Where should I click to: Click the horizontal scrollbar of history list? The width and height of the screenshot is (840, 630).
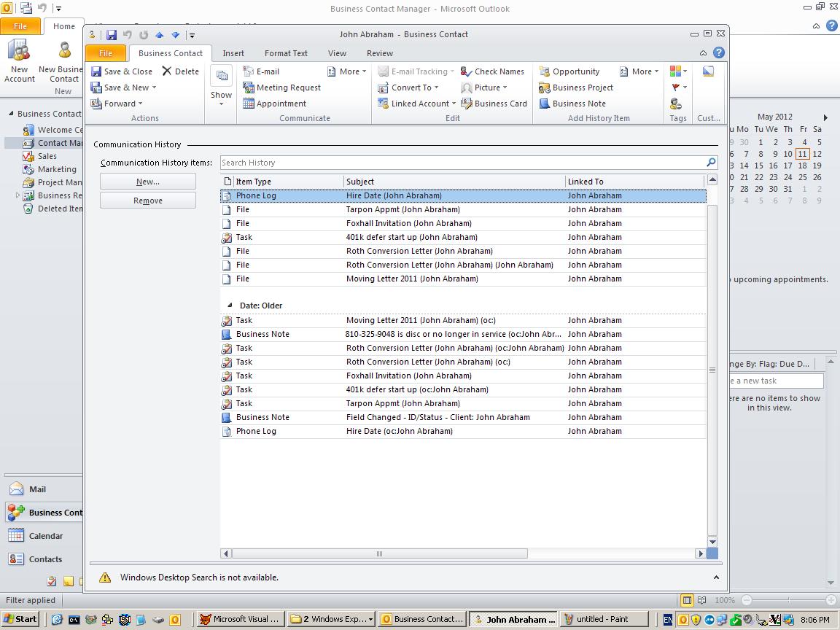click(379, 553)
